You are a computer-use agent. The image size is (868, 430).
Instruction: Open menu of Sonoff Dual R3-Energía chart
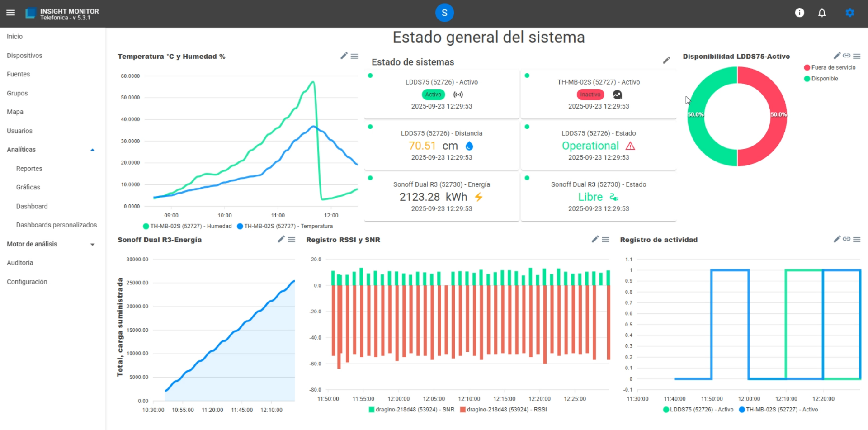pos(292,240)
